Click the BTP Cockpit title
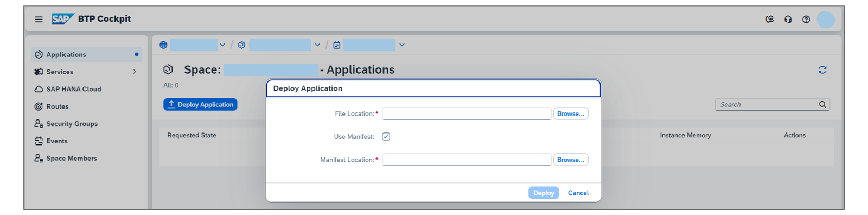 [104, 19]
